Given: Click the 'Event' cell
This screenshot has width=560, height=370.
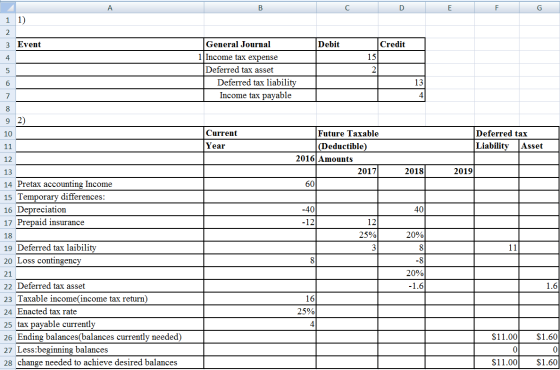Looking at the screenshot, I should (110, 44).
